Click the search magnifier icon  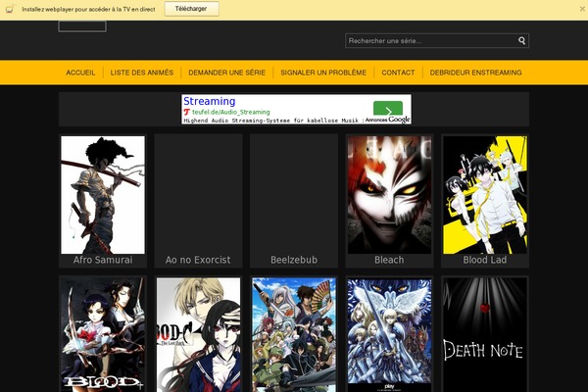coord(521,40)
